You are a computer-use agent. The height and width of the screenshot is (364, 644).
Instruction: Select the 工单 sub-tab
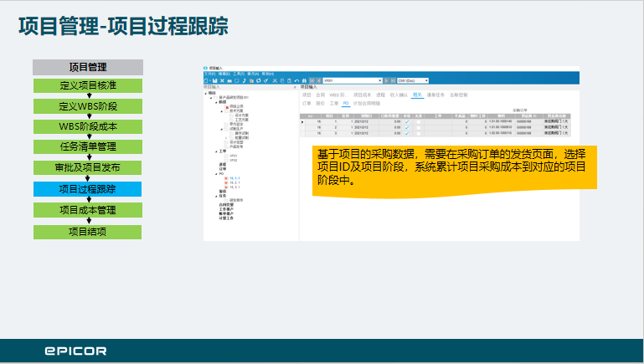click(x=333, y=103)
